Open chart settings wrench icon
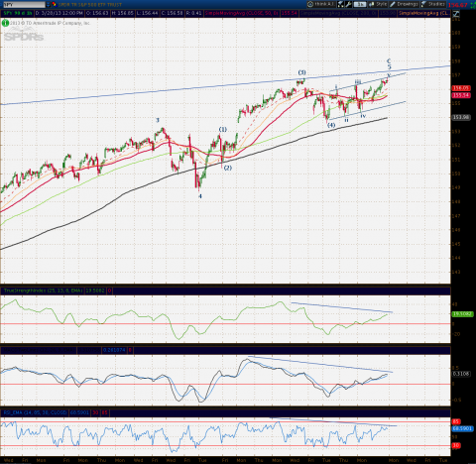Viewport: 476px width, 464px height. click(349, 5)
